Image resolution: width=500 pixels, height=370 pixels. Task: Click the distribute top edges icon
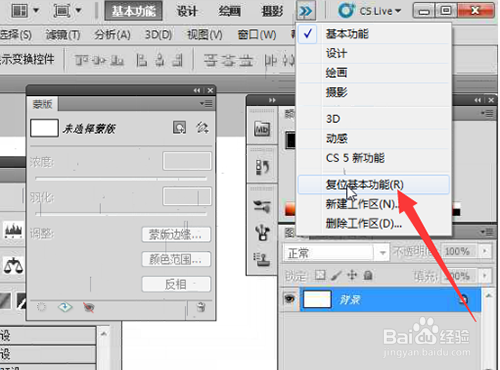click(x=210, y=61)
